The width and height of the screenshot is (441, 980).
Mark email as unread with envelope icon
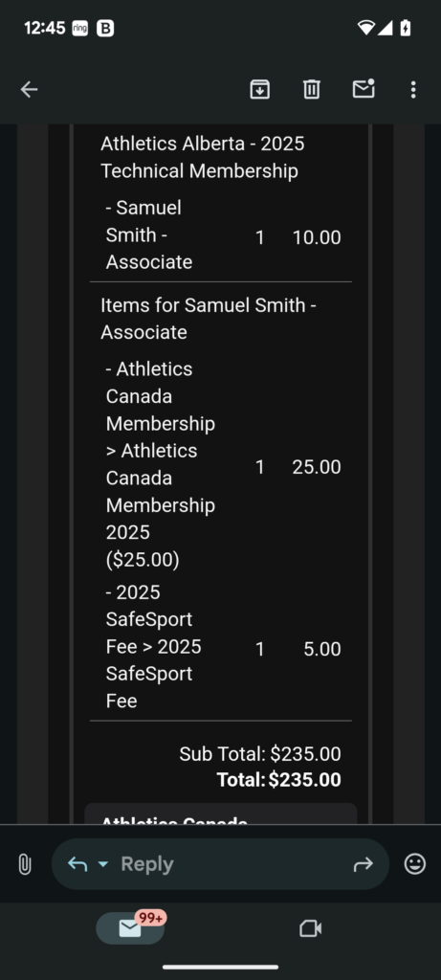click(364, 89)
